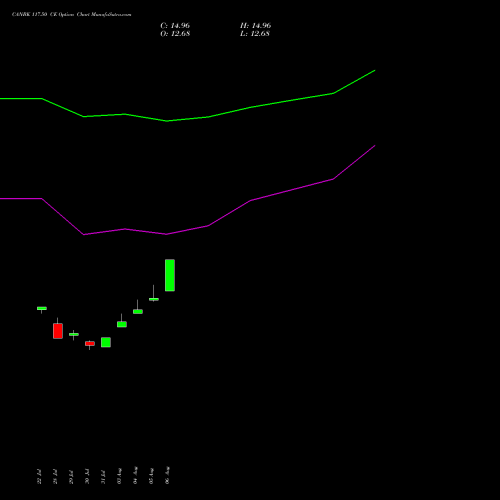Viewport: 500px width, 500px height.
Task: Click the last date label, 06 Aug
Action: (x=167, y=475)
